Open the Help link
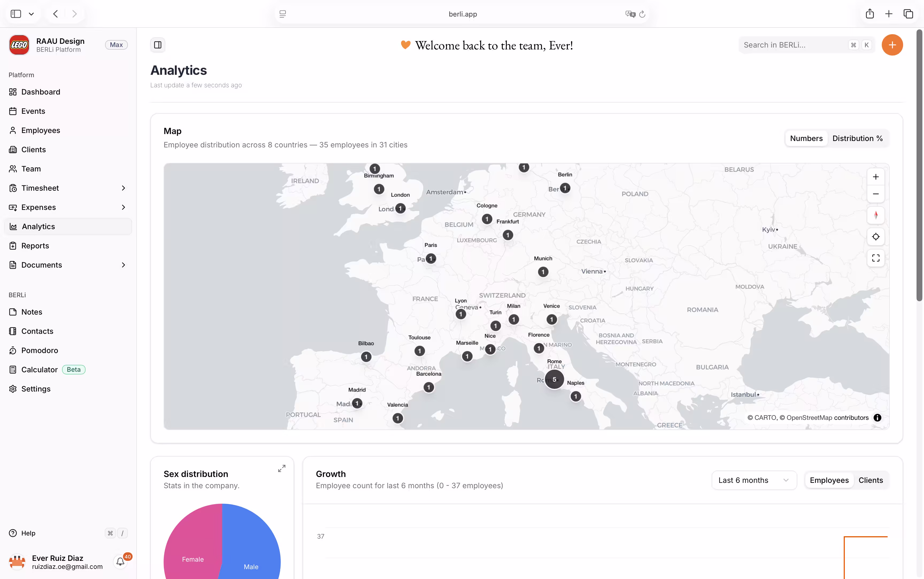Viewport: 924px width, 579px height. 28,533
